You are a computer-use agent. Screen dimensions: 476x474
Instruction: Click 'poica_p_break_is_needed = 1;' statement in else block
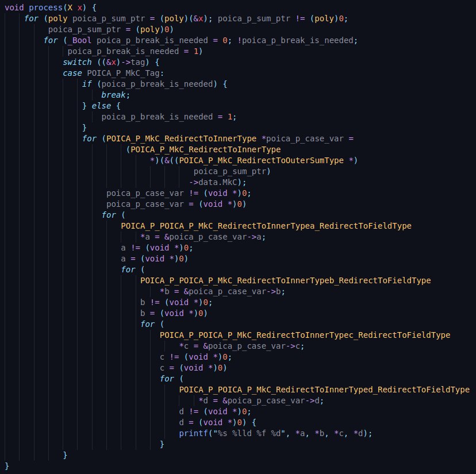(x=169, y=117)
